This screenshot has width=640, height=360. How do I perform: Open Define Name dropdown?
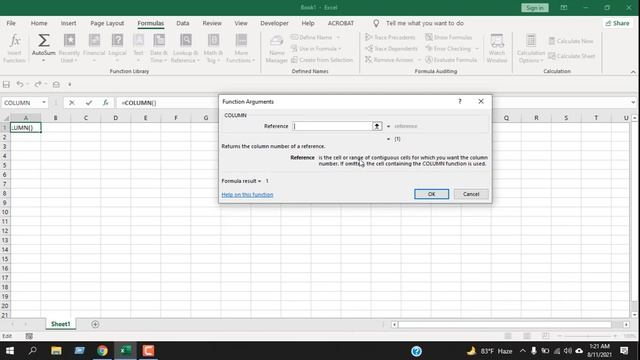338,37
